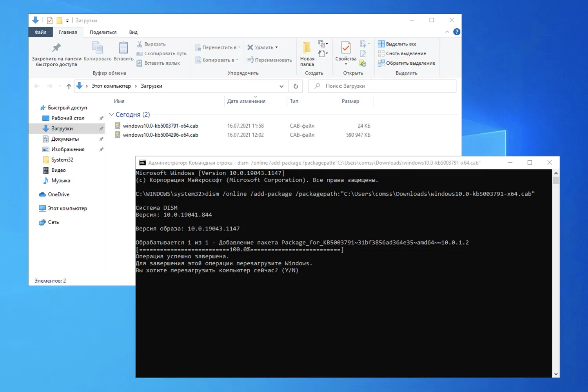
Task: Open the Move to dropdown
Action: (x=218, y=47)
